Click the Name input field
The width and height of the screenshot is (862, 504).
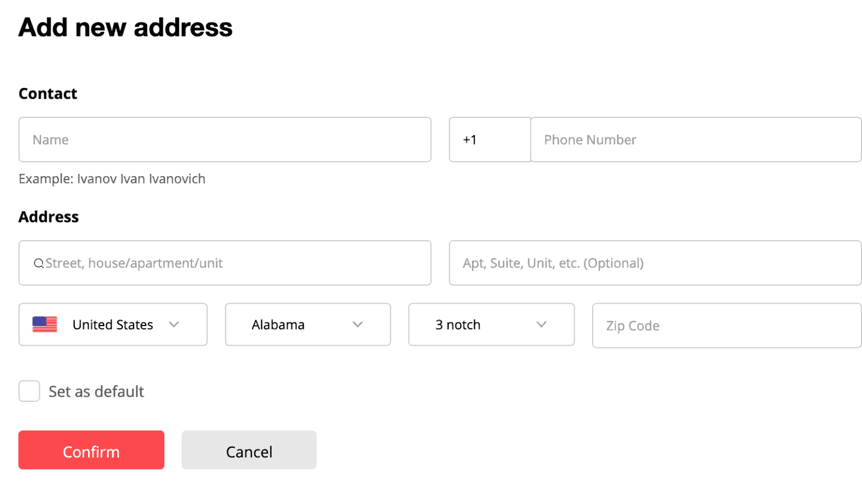click(224, 139)
